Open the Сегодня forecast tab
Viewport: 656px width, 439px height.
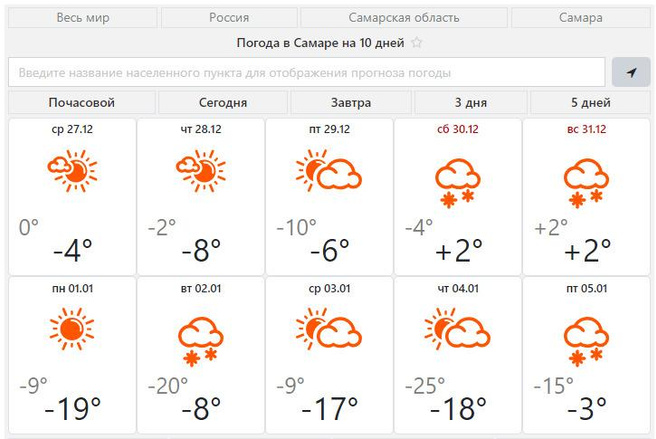[x=222, y=103]
